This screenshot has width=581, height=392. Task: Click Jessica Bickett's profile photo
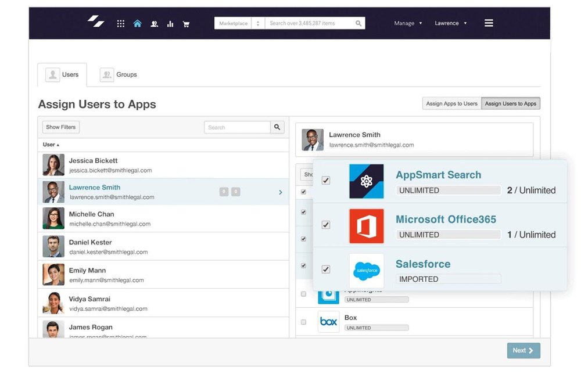pos(53,164)
